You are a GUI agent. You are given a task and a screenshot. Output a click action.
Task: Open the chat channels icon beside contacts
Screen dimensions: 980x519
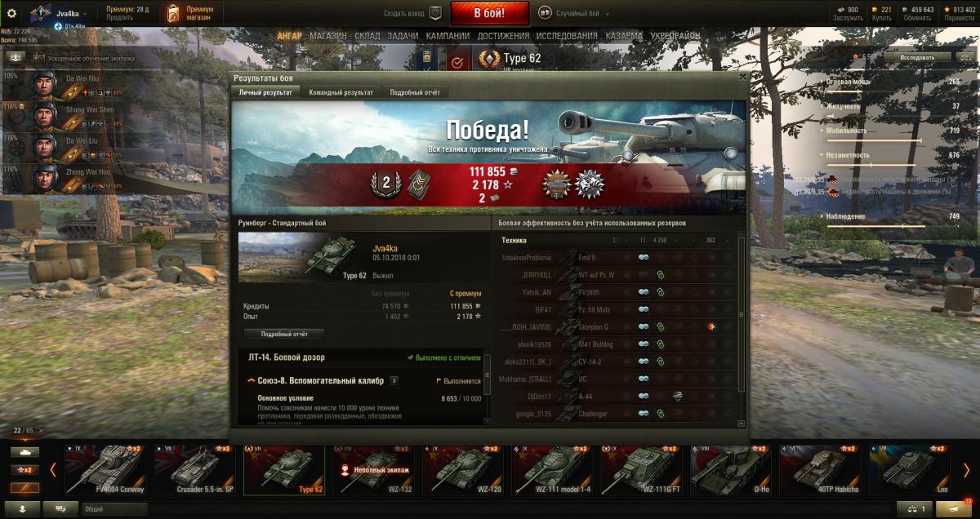(61, 508)
